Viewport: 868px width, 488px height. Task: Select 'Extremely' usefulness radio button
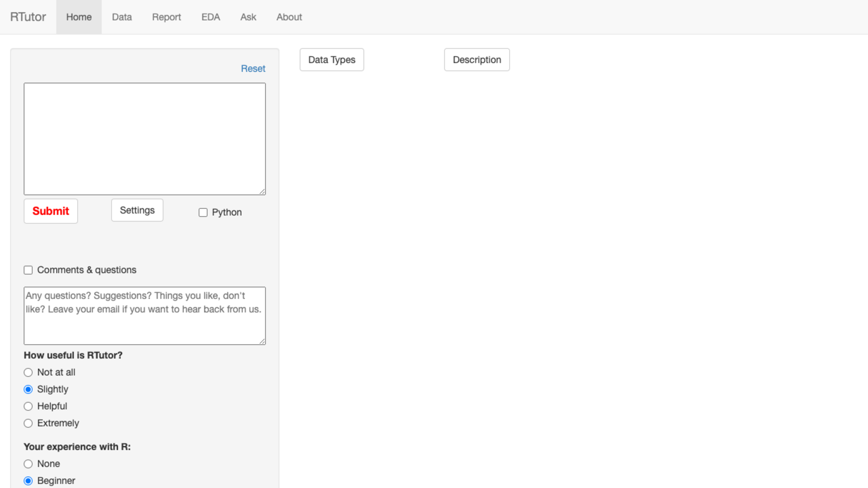click(28, 423)
